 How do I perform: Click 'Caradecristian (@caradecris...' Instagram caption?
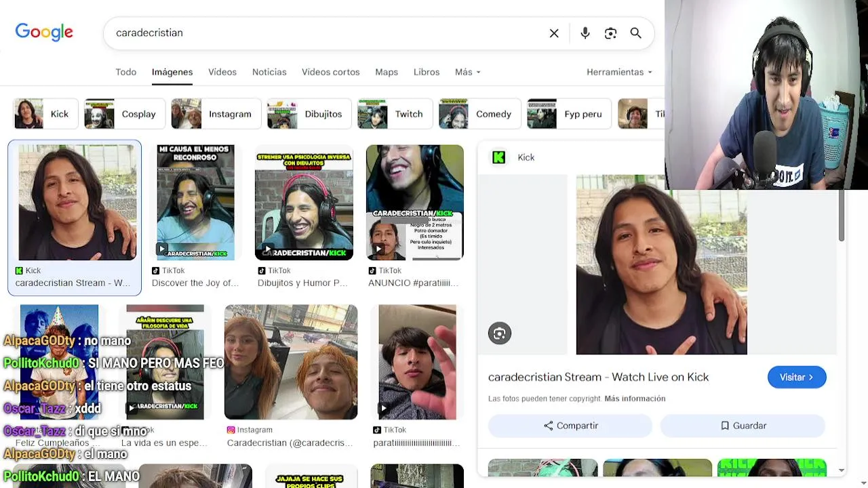pyautogui.click(x=290, y=443)
